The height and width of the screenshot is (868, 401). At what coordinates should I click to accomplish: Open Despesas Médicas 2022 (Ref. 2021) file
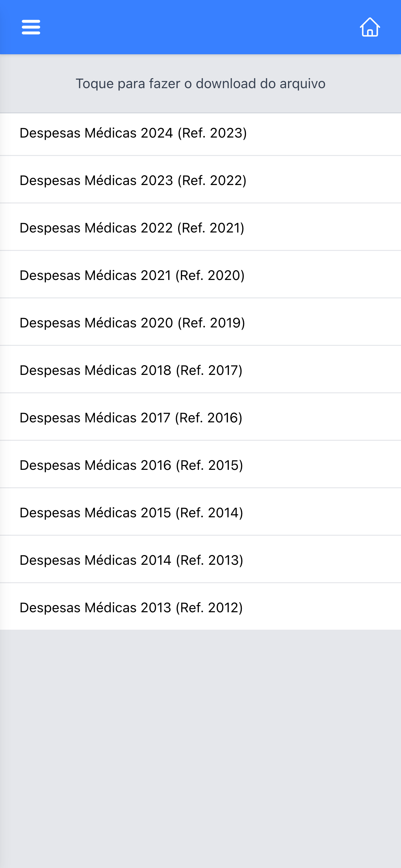pos(200,227)
